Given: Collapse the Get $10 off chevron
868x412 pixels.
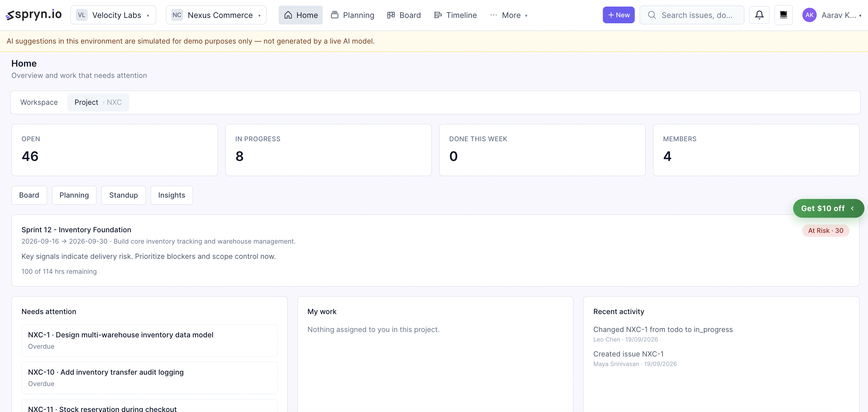Looking at the screenshot, I should click(x=852, y=208).
